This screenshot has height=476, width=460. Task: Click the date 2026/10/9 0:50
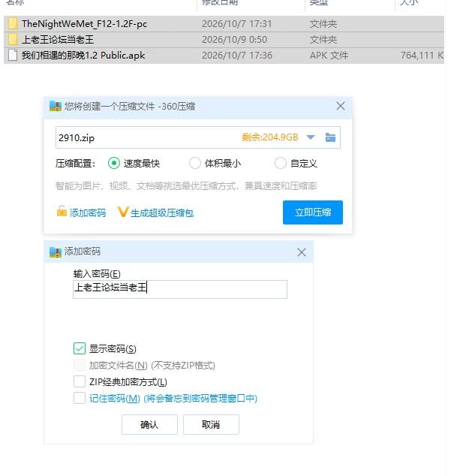click(235, 40)
